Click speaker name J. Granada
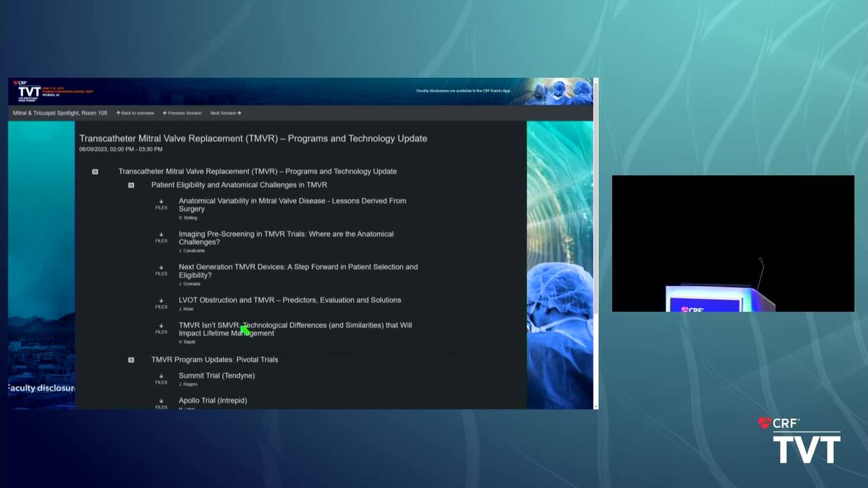Image resolution: width=868 pixels, height=488 pixels. (x=189, y=284)
